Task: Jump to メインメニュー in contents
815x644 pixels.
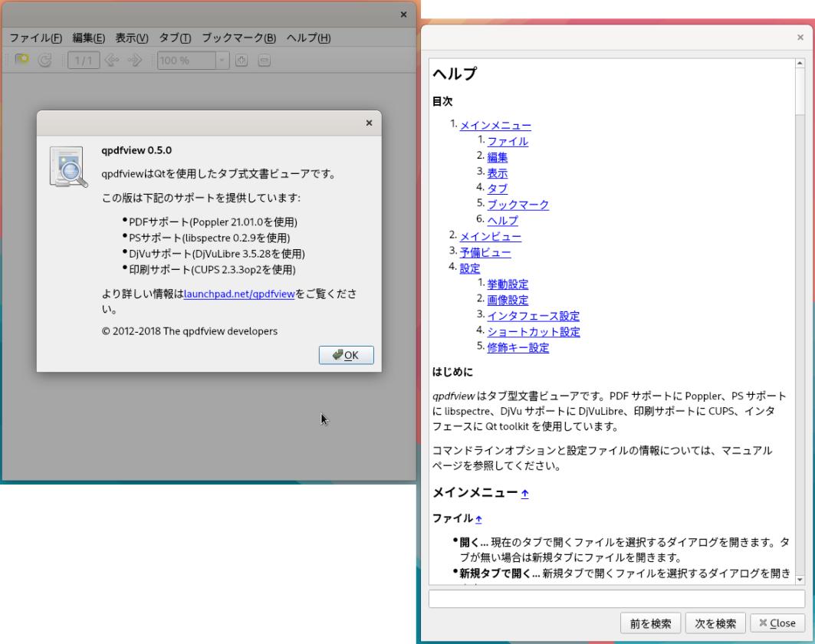Action: click(495, 125)
